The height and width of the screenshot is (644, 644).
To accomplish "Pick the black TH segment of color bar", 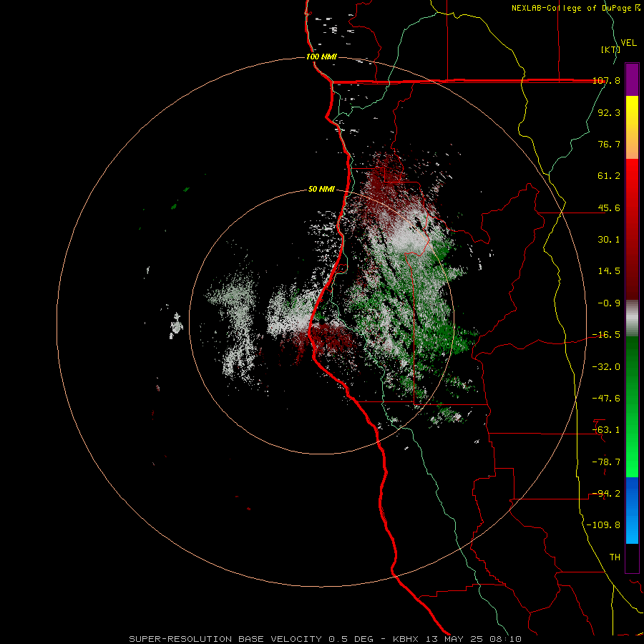I will [x=632, y=557].
